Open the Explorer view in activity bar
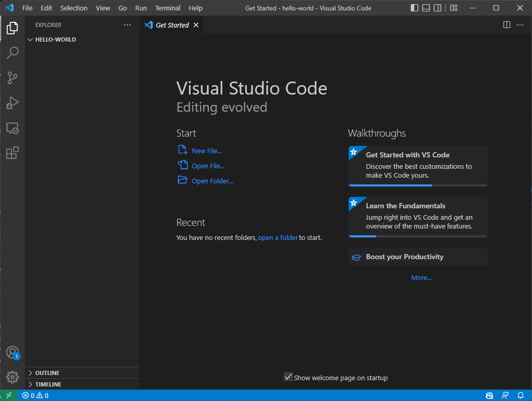 [12, 28]
